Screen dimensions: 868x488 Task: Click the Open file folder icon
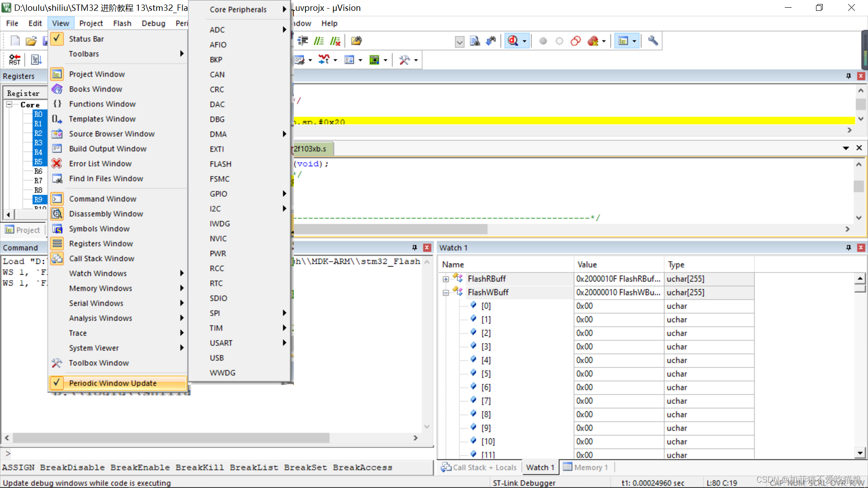click(31, 41)
